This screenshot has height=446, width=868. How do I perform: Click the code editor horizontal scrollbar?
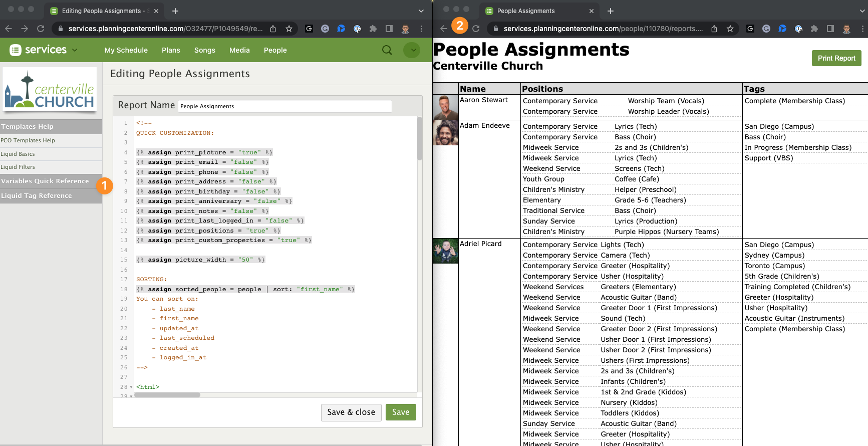167,395
